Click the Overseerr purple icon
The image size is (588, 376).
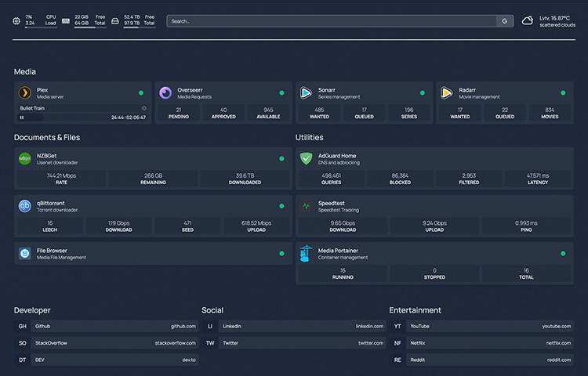point(165,93)
